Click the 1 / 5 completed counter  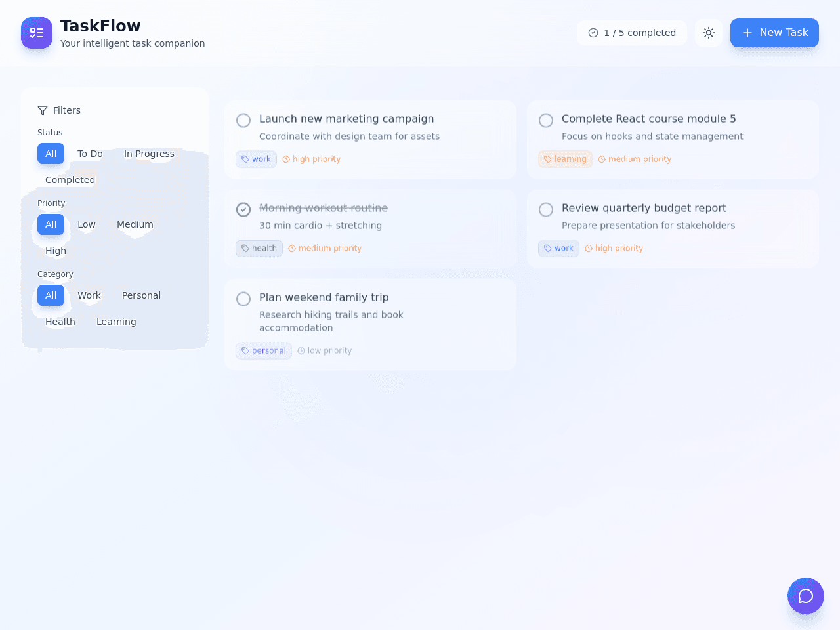pos(632,33)
